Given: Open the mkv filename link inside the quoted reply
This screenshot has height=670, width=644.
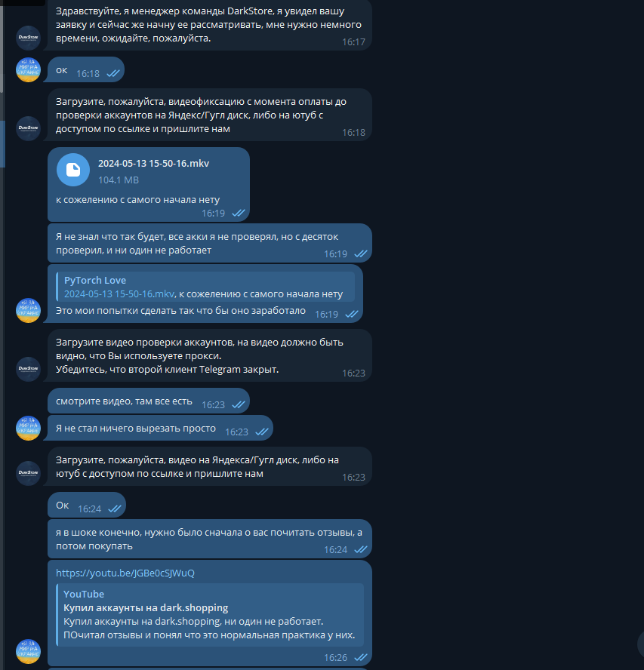Looking at the screenshot, I should point(119,294).
